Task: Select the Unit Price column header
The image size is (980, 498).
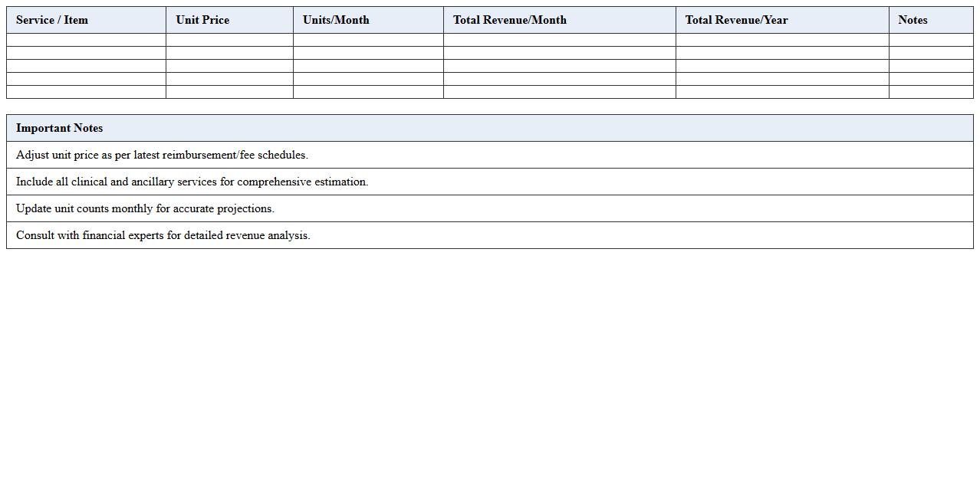Action: coord(202,20)
